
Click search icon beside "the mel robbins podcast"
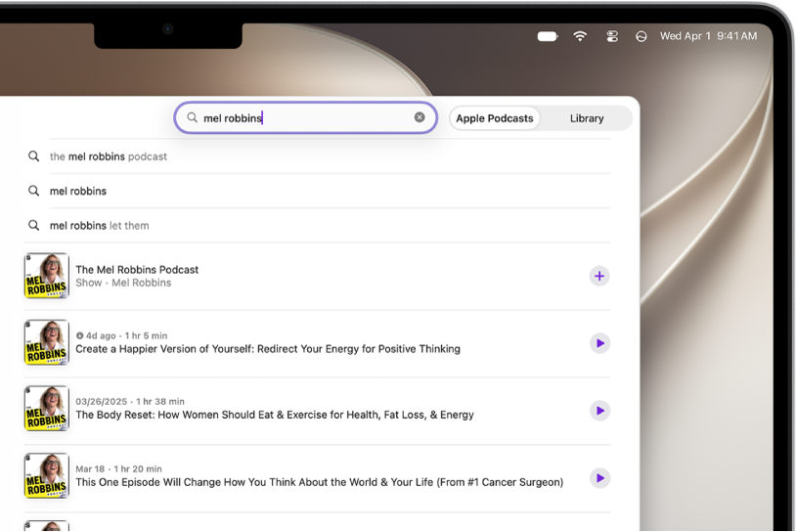coord(33,156)
